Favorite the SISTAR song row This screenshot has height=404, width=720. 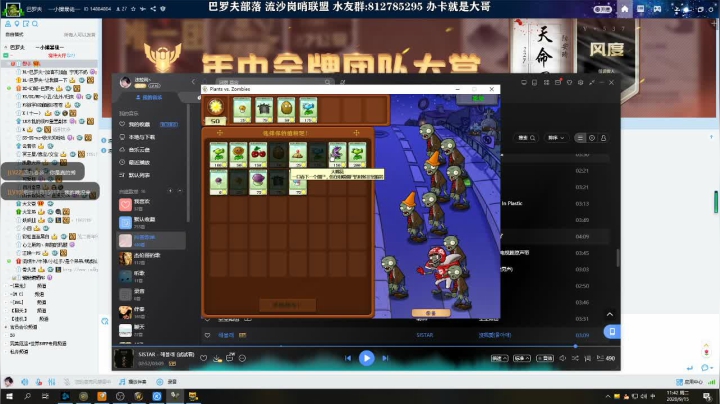coord(207,335)
